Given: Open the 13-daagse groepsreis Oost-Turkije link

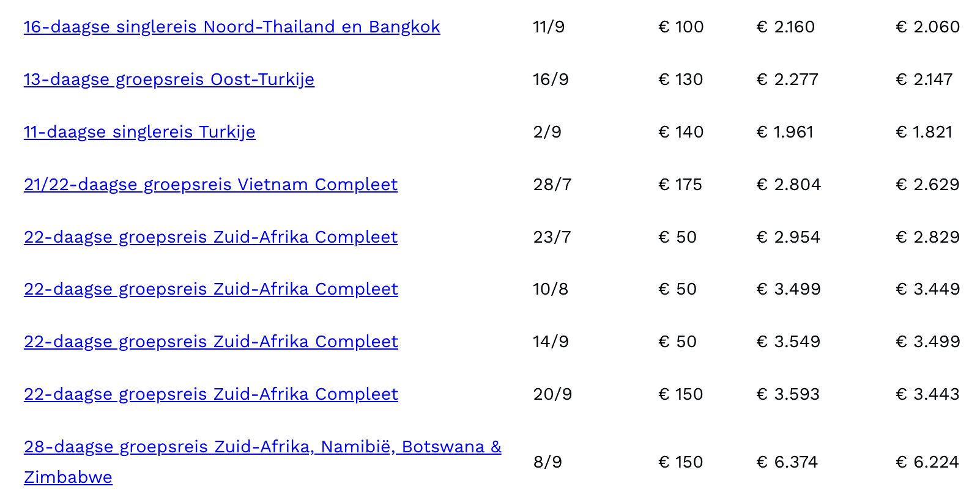Looking at the screenshot, I should point(169,79).
